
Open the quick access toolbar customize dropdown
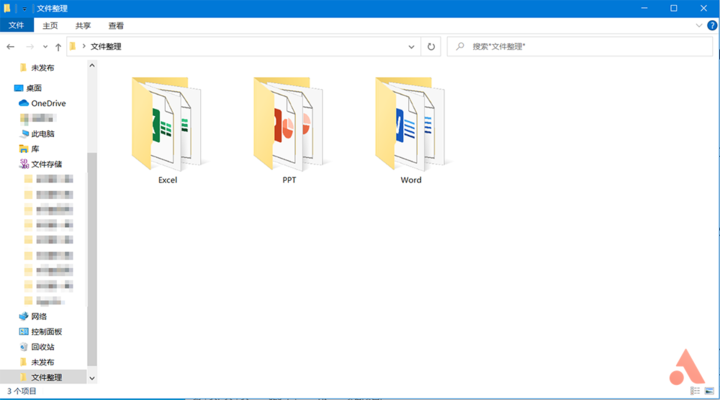pos(24,9)
